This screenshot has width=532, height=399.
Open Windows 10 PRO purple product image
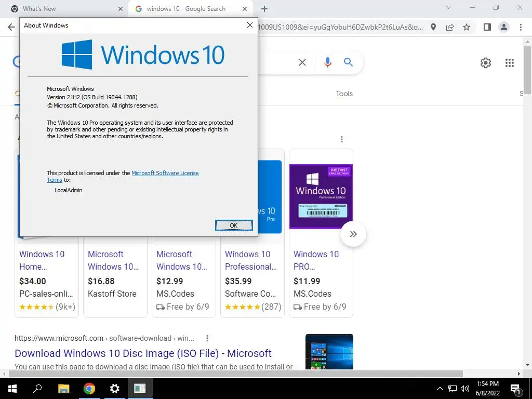tap(321, 196)
